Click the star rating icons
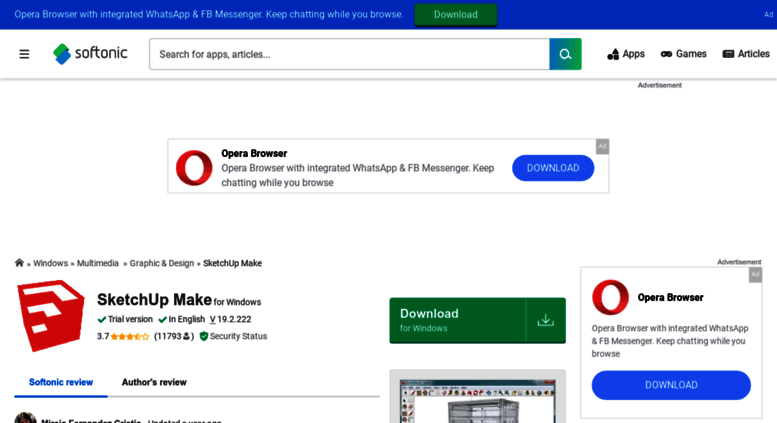The height and width of the screenshot is (423, 777). click(129, 336)
